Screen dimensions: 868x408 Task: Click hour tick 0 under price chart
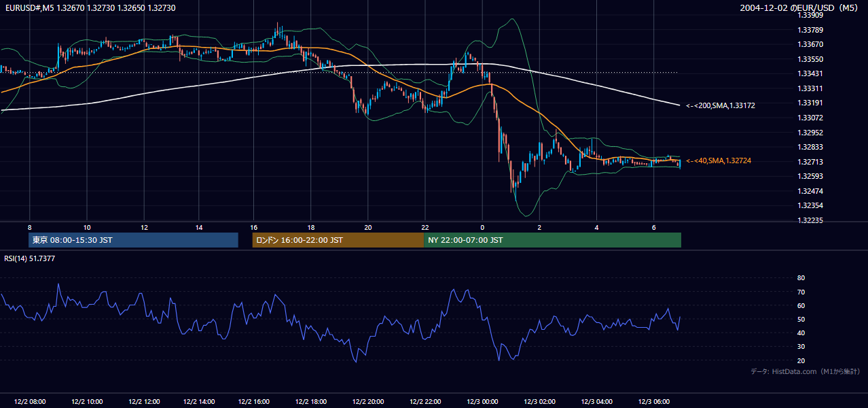coord(482,227)
